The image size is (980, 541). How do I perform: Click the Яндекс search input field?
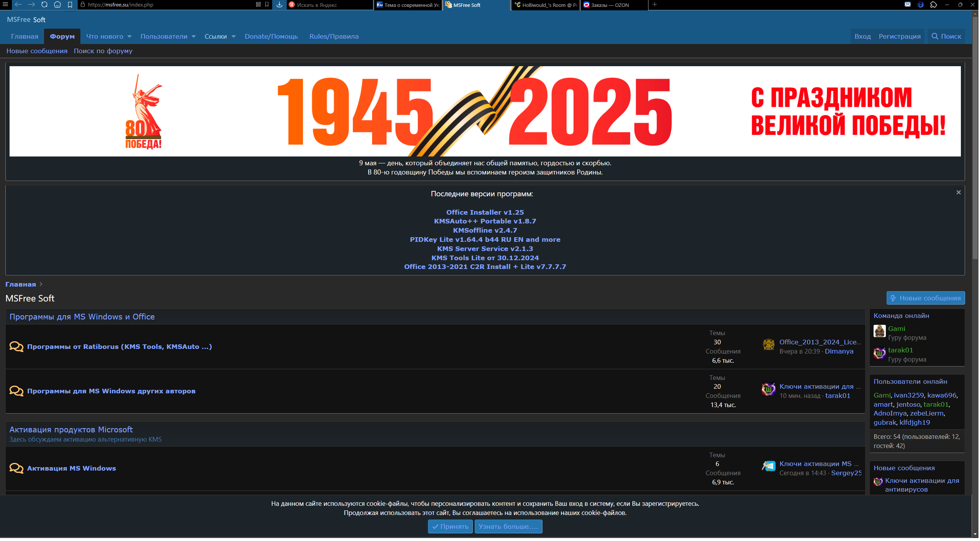[329, 5]
